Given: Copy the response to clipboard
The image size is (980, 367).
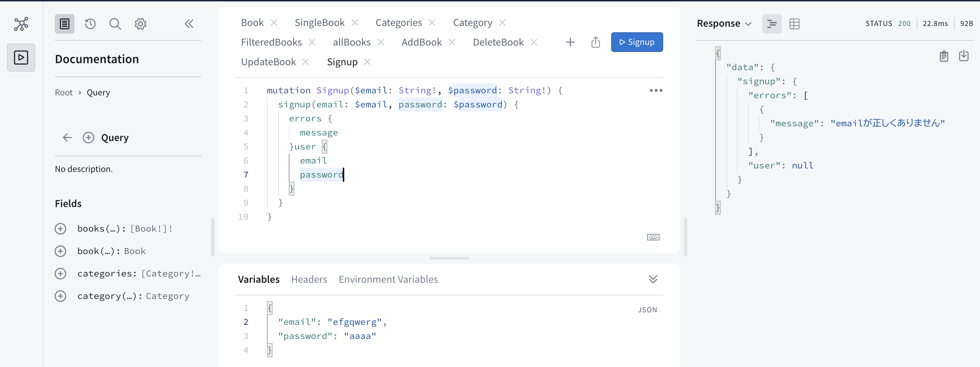Looking at the screenshot, I should 944,56.
